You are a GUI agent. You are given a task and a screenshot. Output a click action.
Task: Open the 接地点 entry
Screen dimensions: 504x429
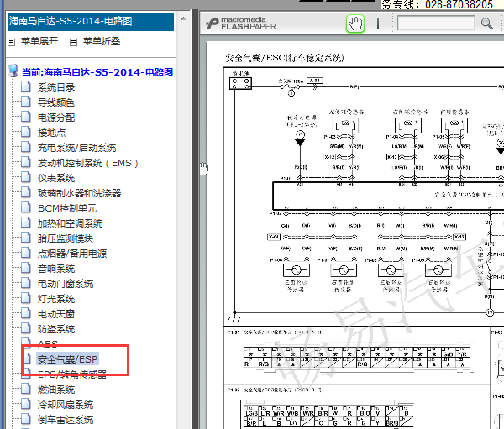click(52, 133)
